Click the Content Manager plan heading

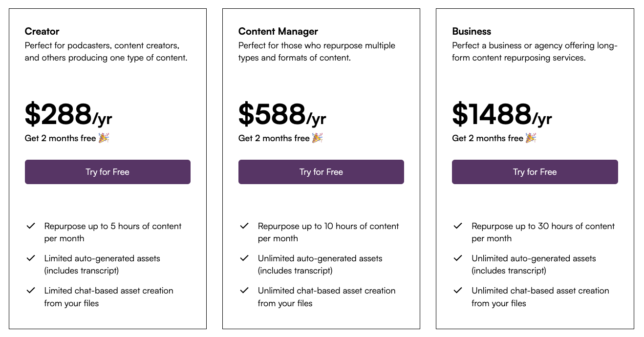(278, 31)
